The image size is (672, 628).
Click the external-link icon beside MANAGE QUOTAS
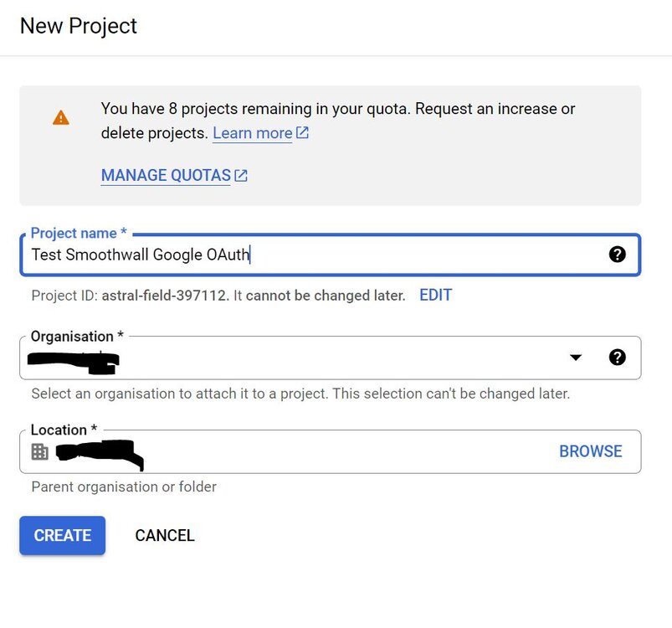(x=241, y=175)
